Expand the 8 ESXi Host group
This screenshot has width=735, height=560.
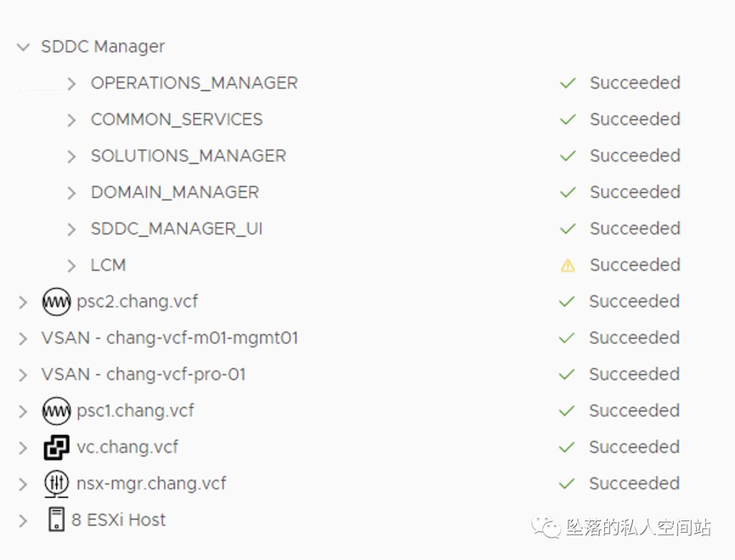click(24, 521)
